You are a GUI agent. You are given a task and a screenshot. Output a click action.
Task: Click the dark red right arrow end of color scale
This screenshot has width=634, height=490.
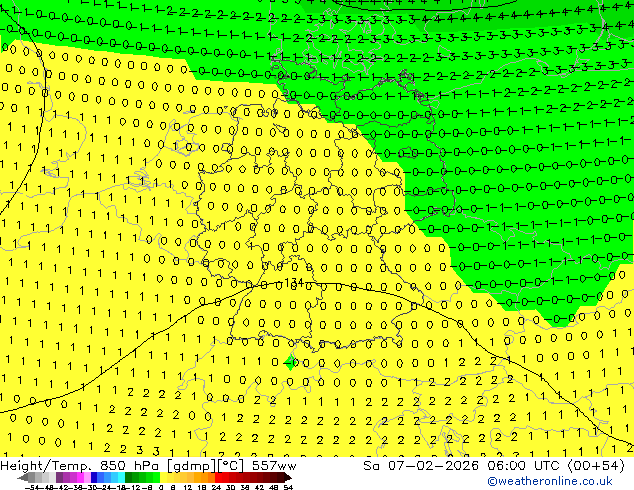pyautogui.click(x=288, y=478)
